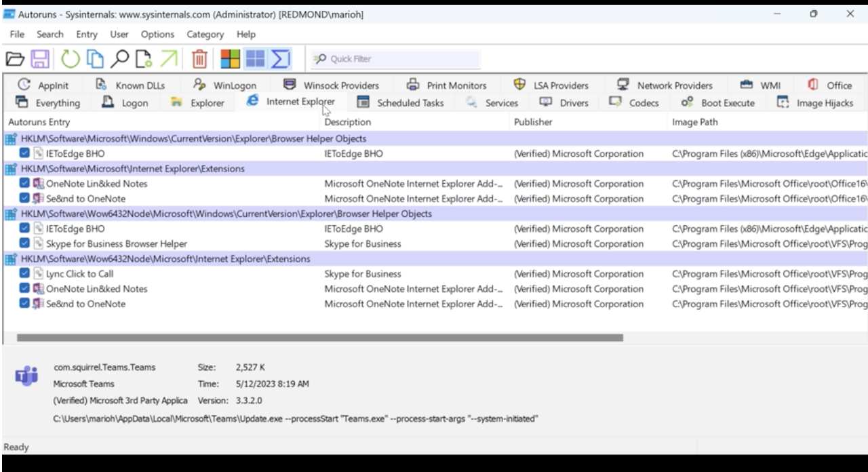Open the File menu
This screenshot has width=868, height=472.
coord(18,34)
